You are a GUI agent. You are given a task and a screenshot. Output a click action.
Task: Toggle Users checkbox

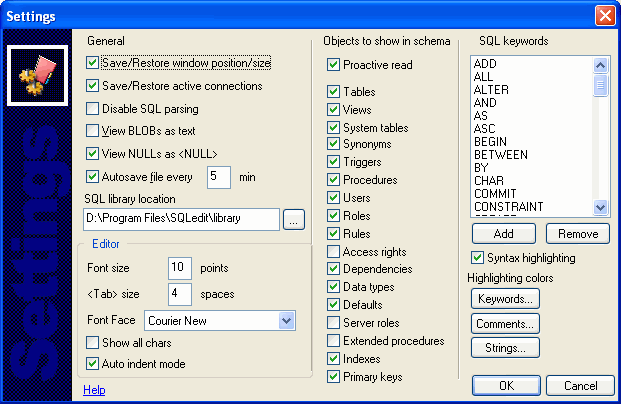[333, 198]
